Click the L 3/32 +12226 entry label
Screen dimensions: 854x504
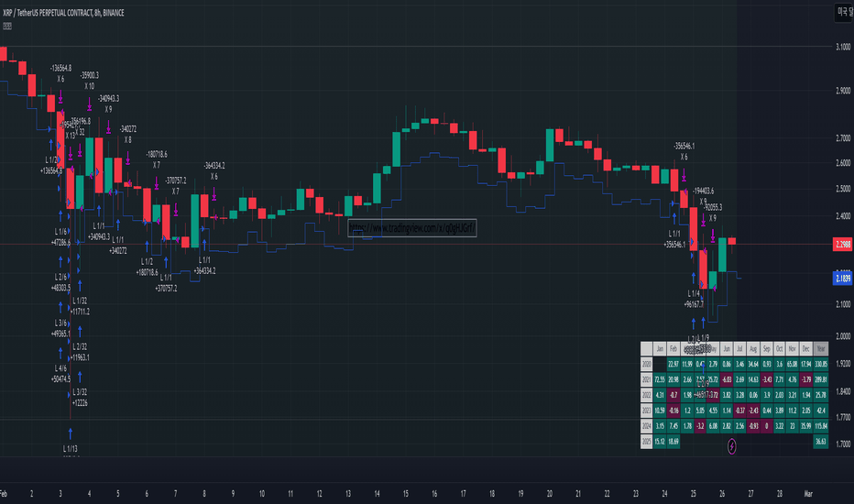[x=80, y=398]
